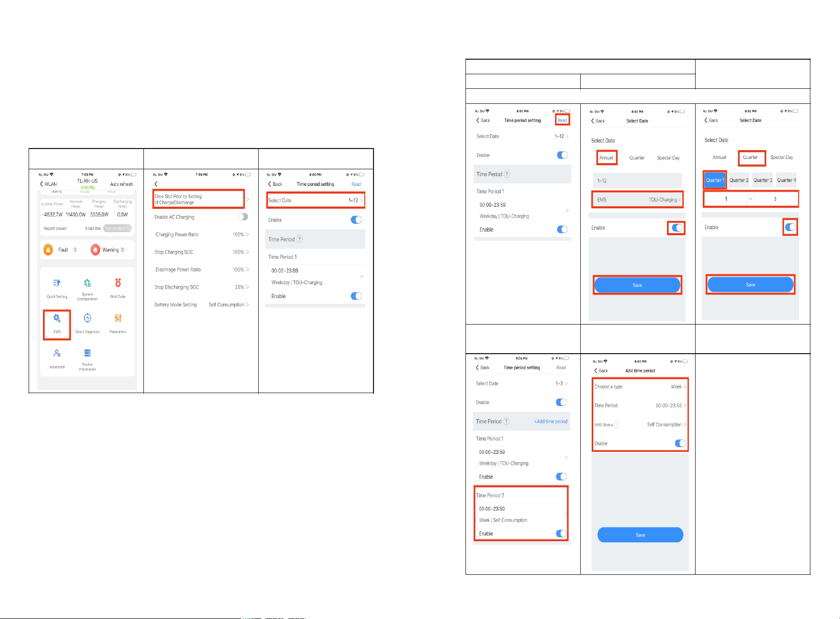Image resolution: width=840 pixels, height=619 pixels.
Task: Open the Advanced icon
Action: pyautogui.click(x=57, y=353)
